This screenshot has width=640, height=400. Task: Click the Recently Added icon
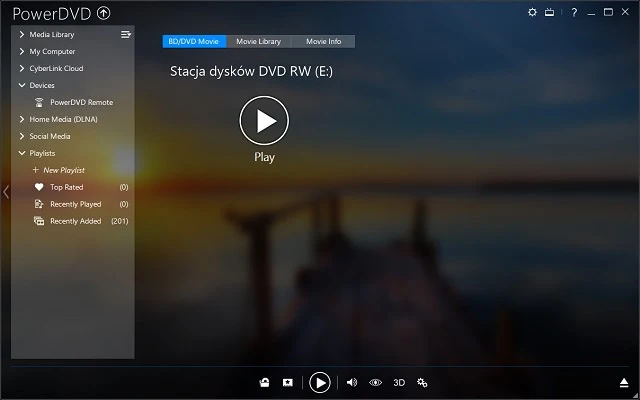[x=39, y=221]
